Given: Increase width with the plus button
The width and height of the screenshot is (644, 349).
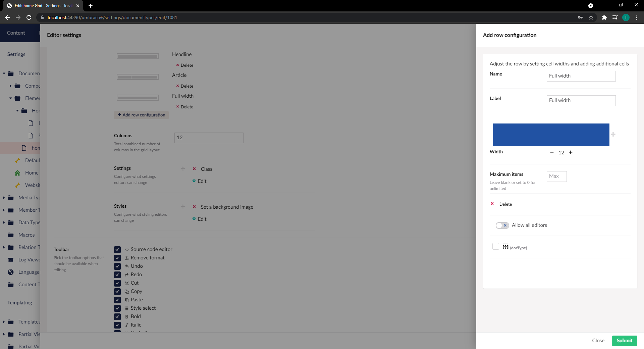Looking at the screenshot, I should click(571, 152).
